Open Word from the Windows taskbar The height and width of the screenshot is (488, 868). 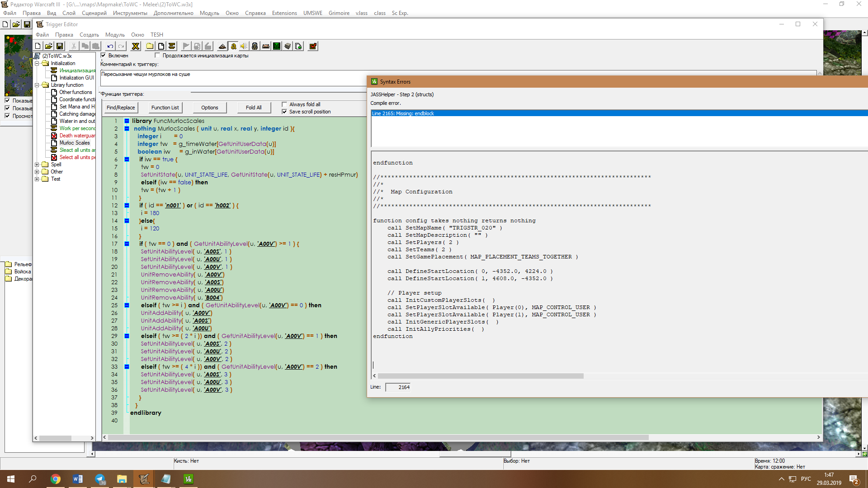coord(77,479)
